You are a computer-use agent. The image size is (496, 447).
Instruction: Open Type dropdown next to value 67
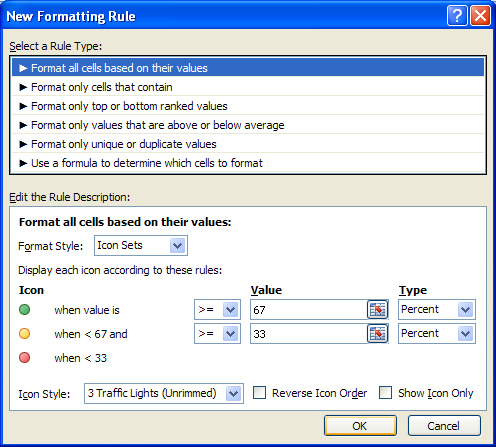437,310
